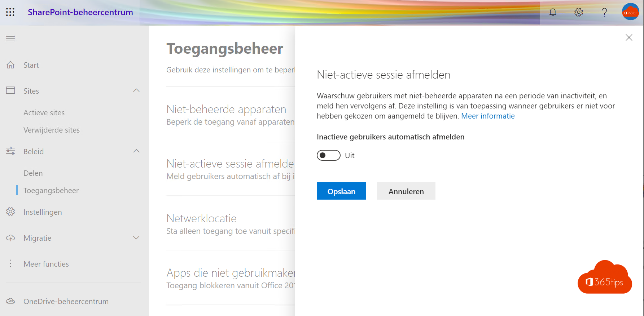Cancel with the Annuleren button
Viewport: 644px width, 316px height.
(x=406, y=191)
